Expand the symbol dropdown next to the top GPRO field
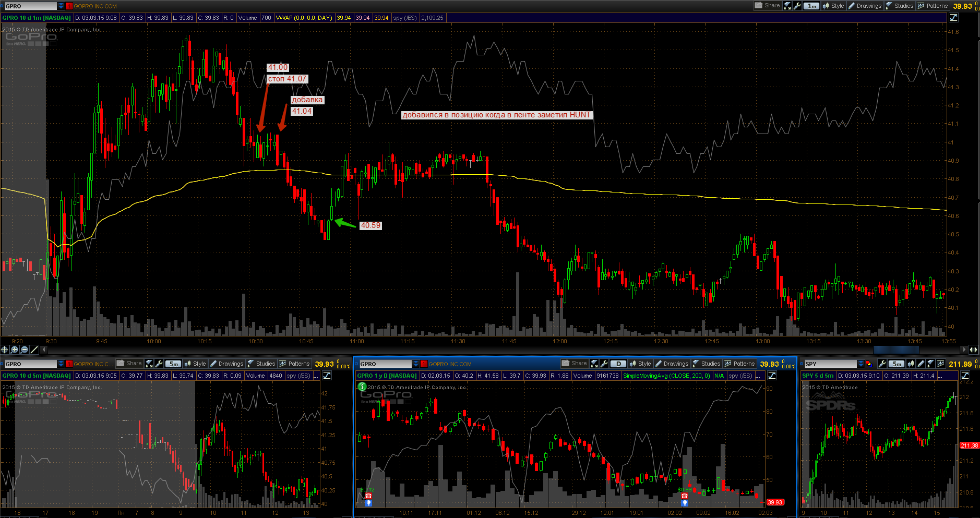This screenshot has width=980, height=518. pos(61,6)
